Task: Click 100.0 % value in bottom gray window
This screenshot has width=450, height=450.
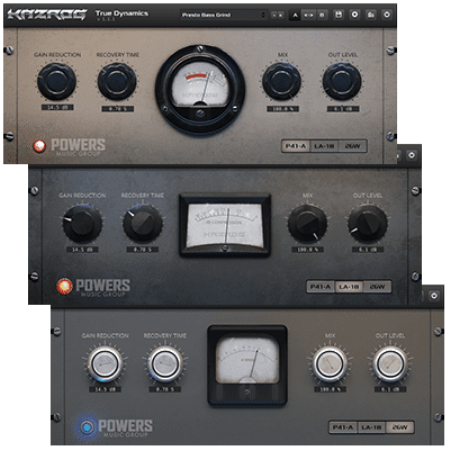Action: (x=330, y=389)
